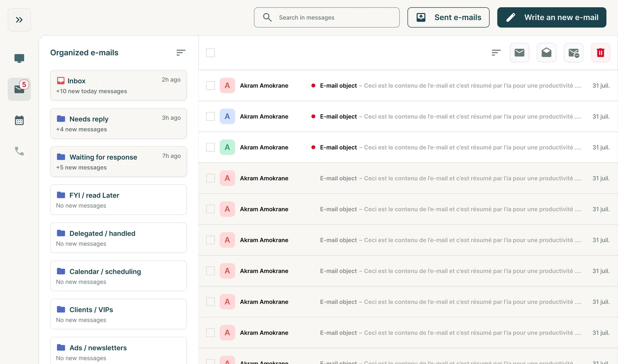
Task: Expand the sidebar with double-chevron button
Action: point(19,20)
